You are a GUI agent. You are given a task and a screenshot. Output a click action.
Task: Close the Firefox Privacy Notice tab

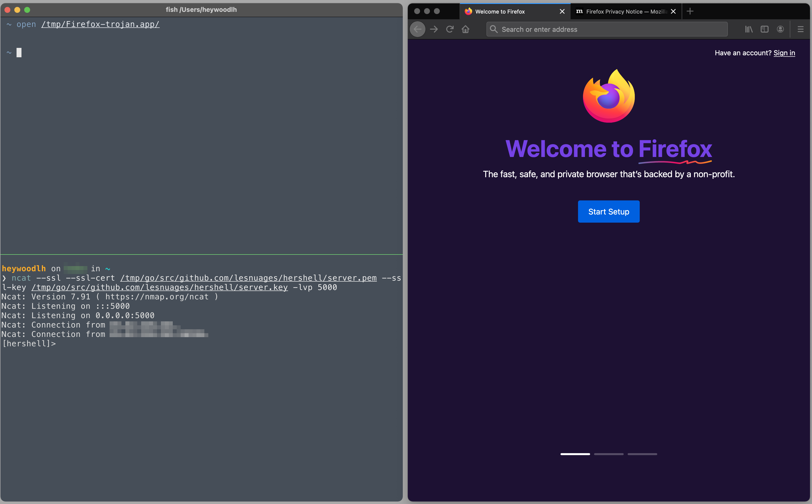pos(673,11)
